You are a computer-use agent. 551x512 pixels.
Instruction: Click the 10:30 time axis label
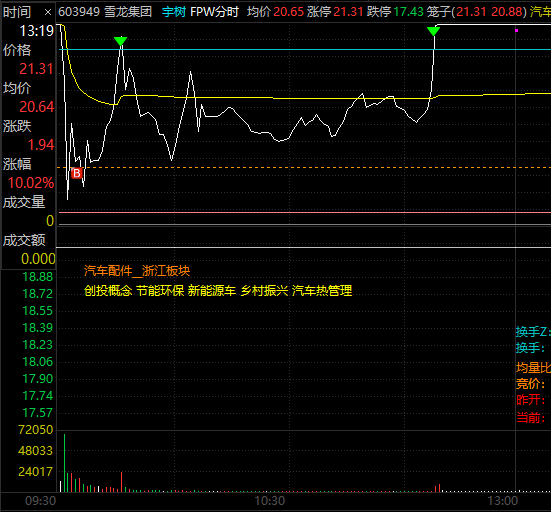point(270,501)
